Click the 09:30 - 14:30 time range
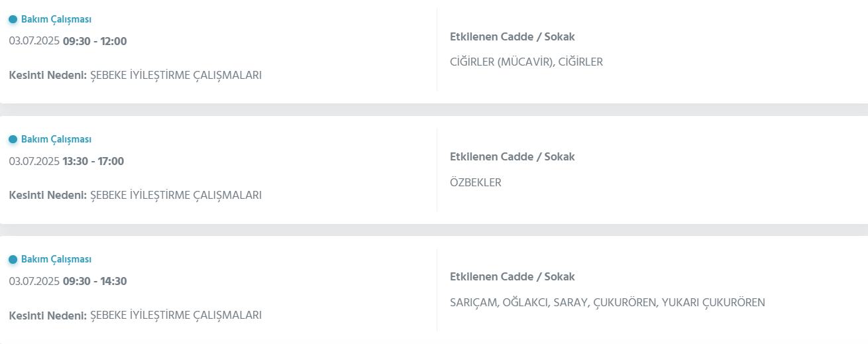This screenshot has height=344, width=868. coord(95,281)
